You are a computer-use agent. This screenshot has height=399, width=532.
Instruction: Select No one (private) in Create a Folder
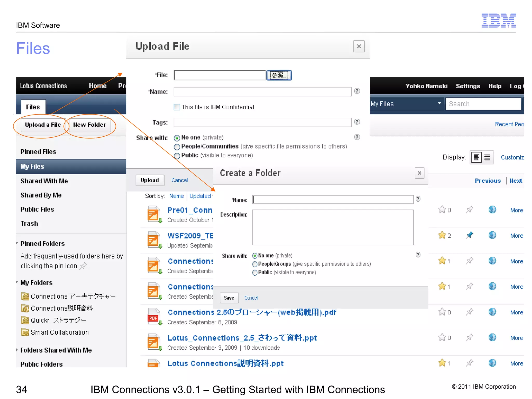[255, 256]
